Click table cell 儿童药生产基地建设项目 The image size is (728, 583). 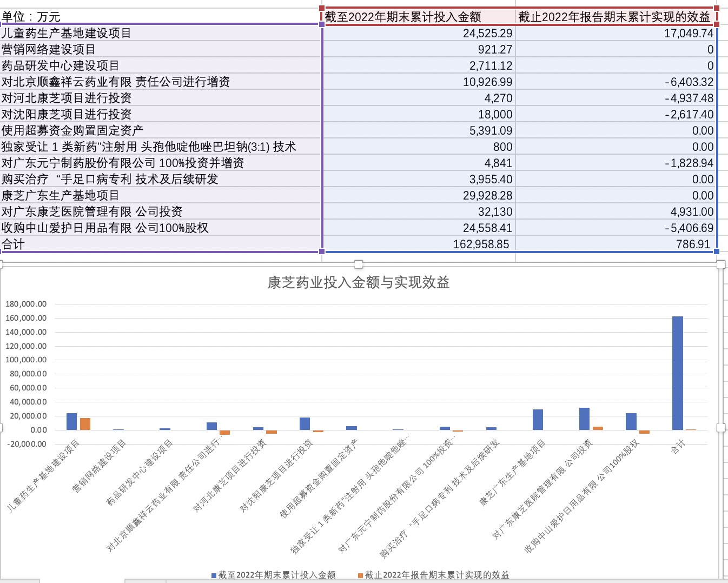click(161, 33)
